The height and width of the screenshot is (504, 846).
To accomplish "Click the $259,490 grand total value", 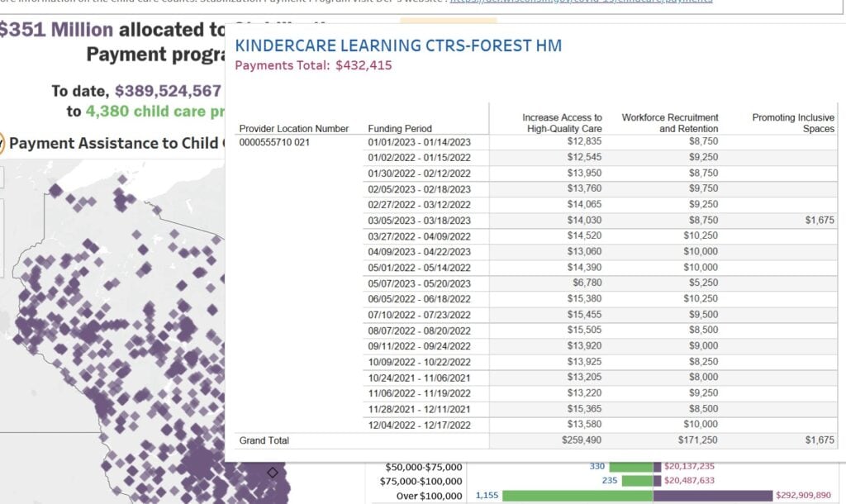I will tap(582, 440).
